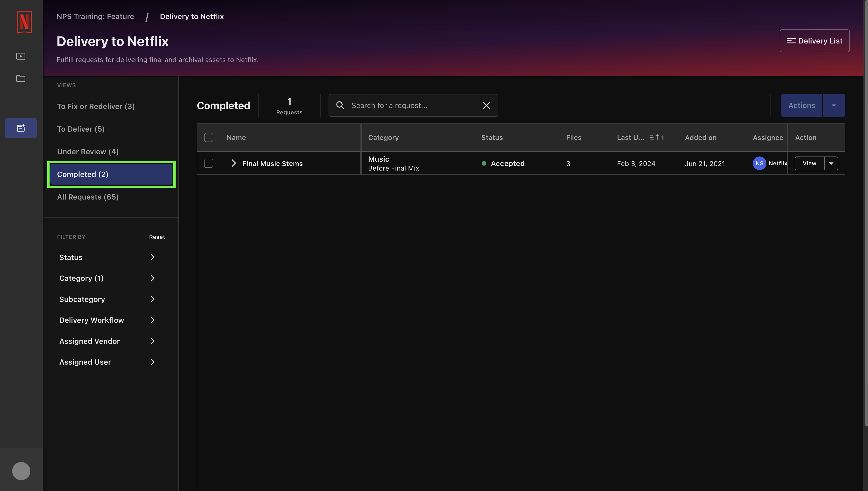
Task: Click the 1 Requests counter
Action: coord(289,106)
